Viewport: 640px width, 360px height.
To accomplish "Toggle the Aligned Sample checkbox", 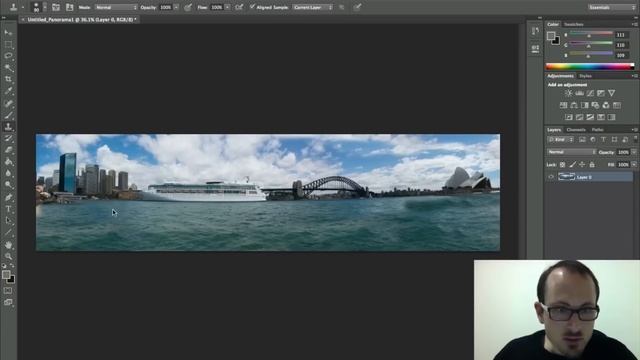I will coord(252,7).
